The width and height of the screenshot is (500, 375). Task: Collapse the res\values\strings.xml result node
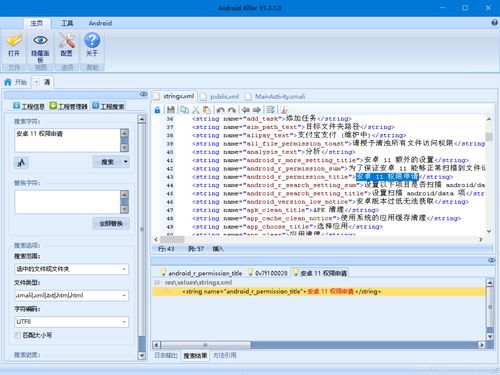(x=157, y=283)
